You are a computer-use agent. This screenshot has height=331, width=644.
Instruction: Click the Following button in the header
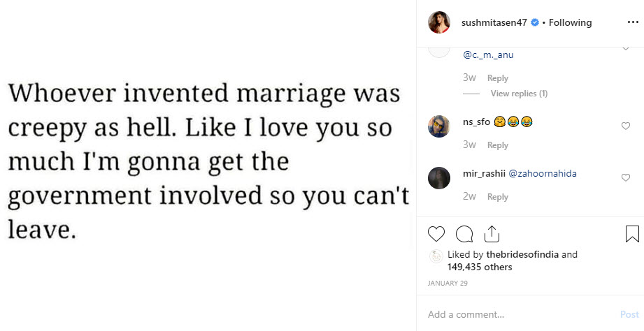[x=570, y=22]
